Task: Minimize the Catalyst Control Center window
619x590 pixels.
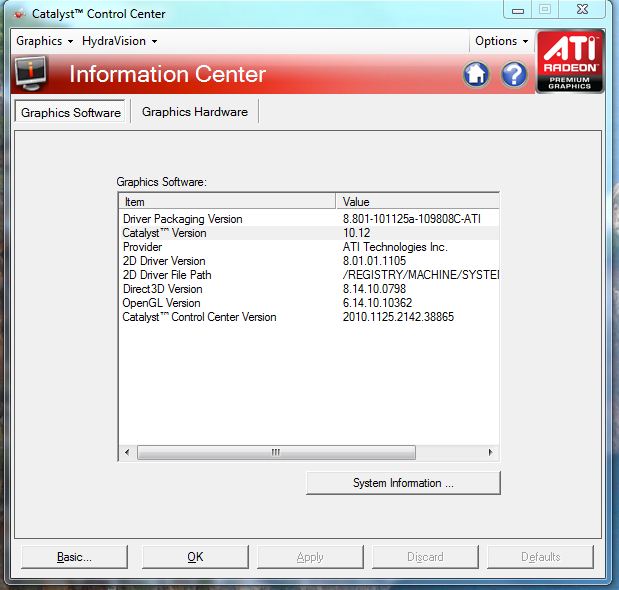Action: [518, 10]
